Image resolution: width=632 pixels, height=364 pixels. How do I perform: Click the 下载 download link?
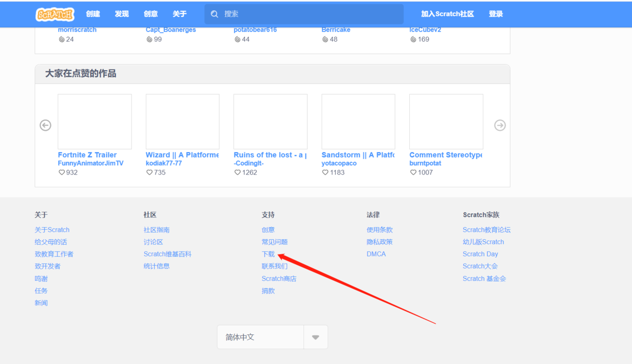(268, 254)
